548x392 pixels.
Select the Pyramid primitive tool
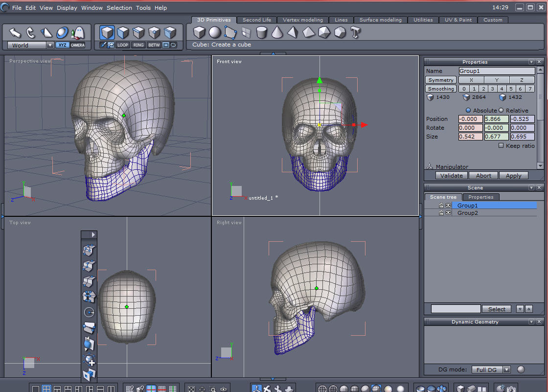(x=293, y=32)
